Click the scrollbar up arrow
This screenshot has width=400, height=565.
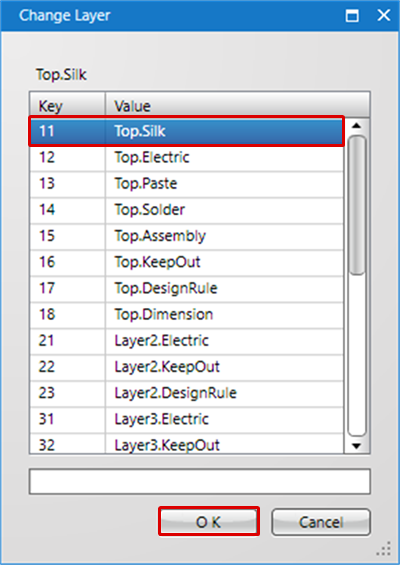(357, 125)
